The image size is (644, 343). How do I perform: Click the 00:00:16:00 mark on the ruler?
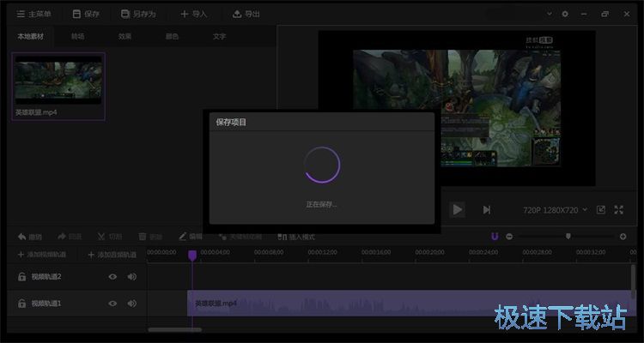(x=376, y=252)
